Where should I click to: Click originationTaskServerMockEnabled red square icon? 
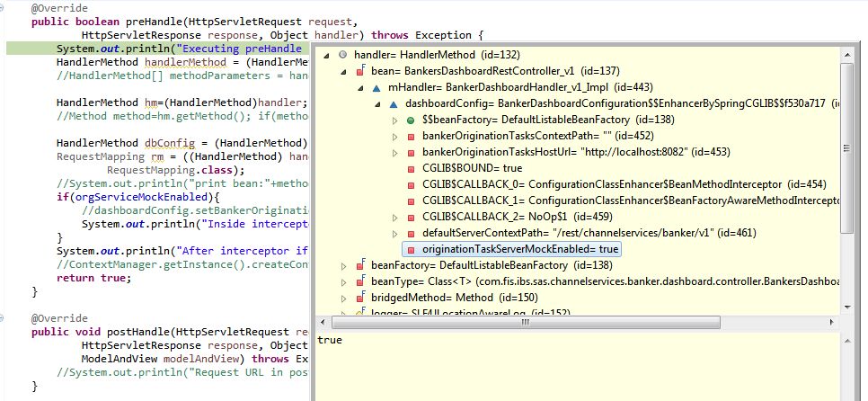click(x=411, y=250)
